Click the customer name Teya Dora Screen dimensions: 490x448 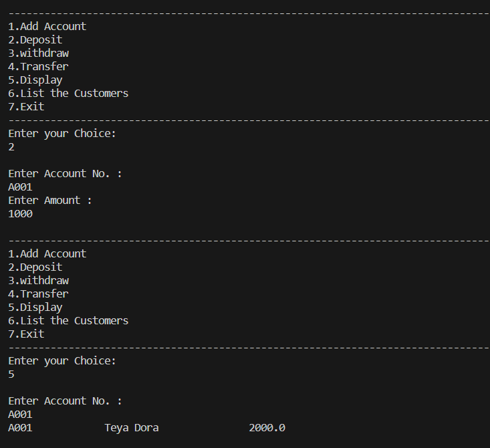(x=132, y=428)
